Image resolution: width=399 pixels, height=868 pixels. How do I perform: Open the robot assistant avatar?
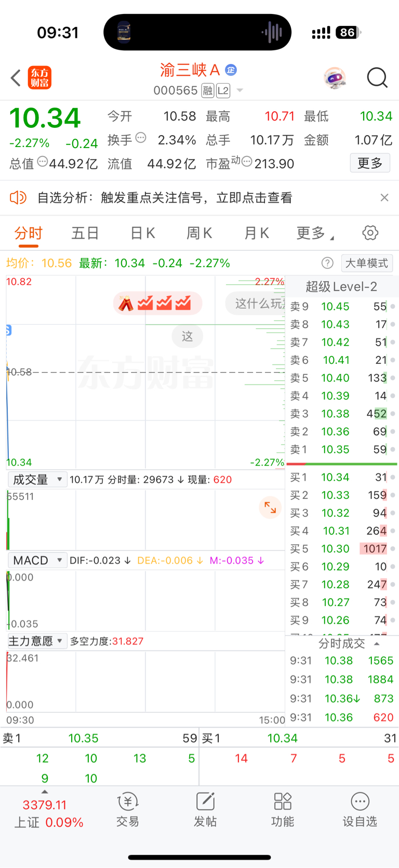tap(335, 78)
